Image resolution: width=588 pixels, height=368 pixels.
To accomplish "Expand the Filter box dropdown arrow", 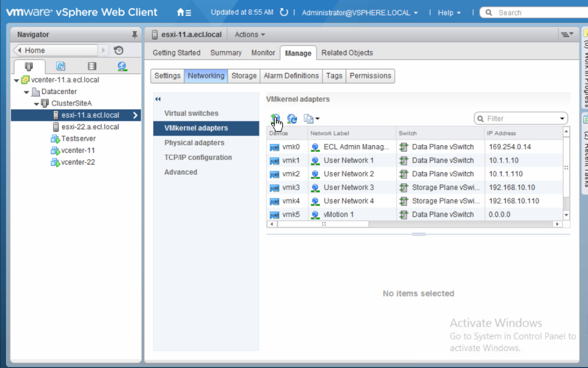I will (x=562, y=119).
